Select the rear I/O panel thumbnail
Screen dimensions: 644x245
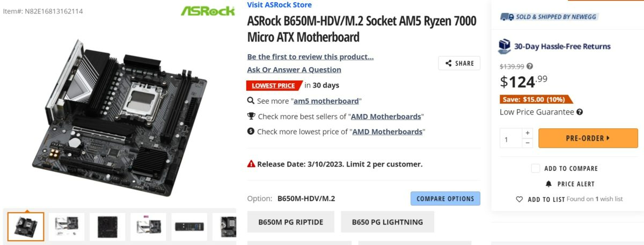(189, 227)
